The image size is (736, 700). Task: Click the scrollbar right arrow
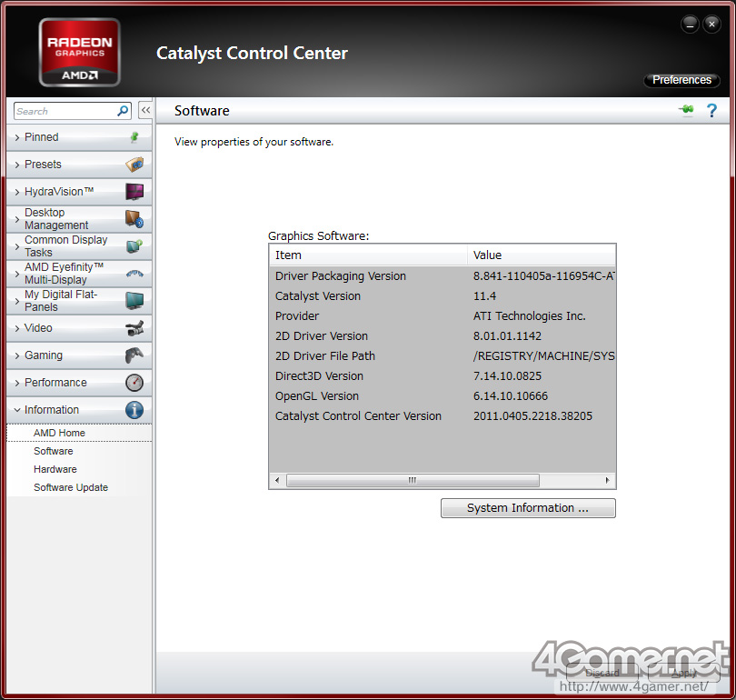pyautogui.click(x=607, y=480)
